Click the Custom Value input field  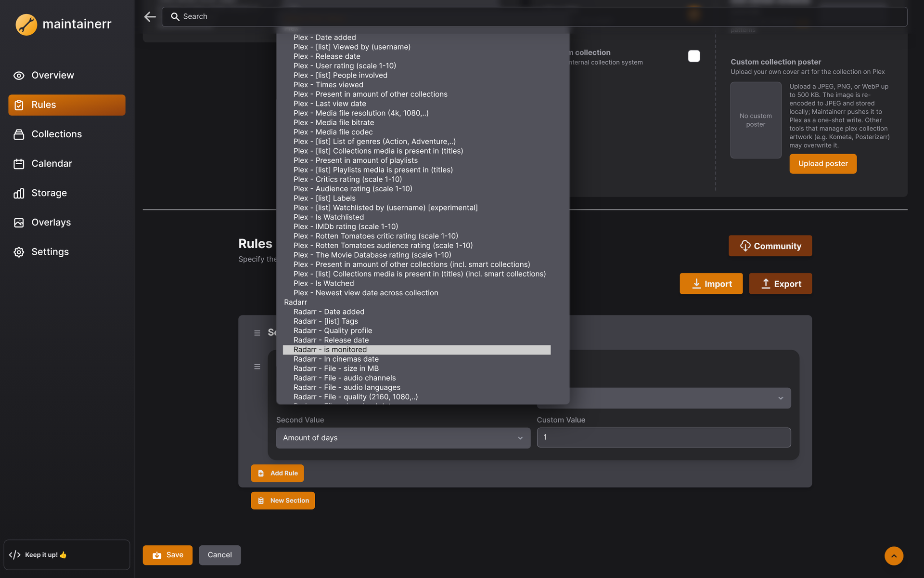pos(664,437)
